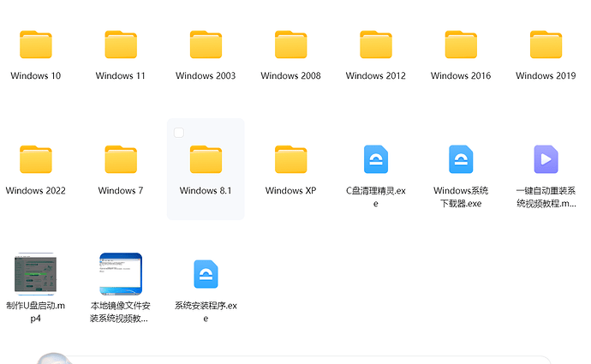Open the Windows 2019 folder
Viewport: 591px width, 364px height.
click(x=546, y=45)
